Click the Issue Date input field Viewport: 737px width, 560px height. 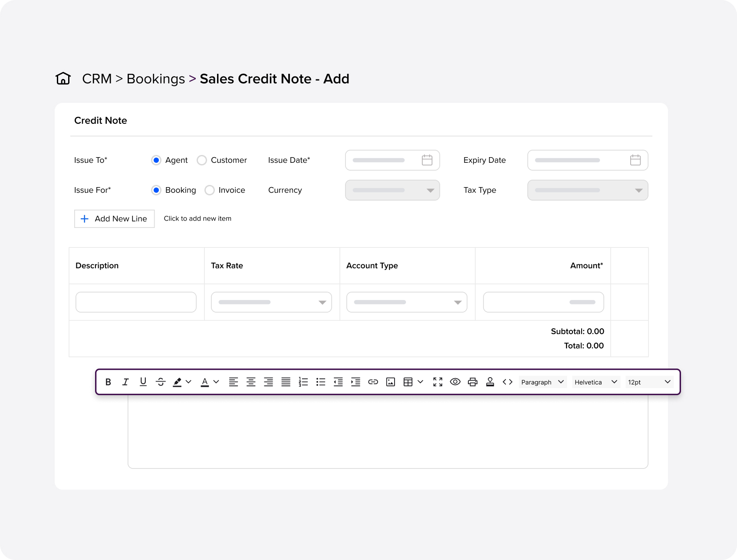pyautogui.click(x=392, y=160)
